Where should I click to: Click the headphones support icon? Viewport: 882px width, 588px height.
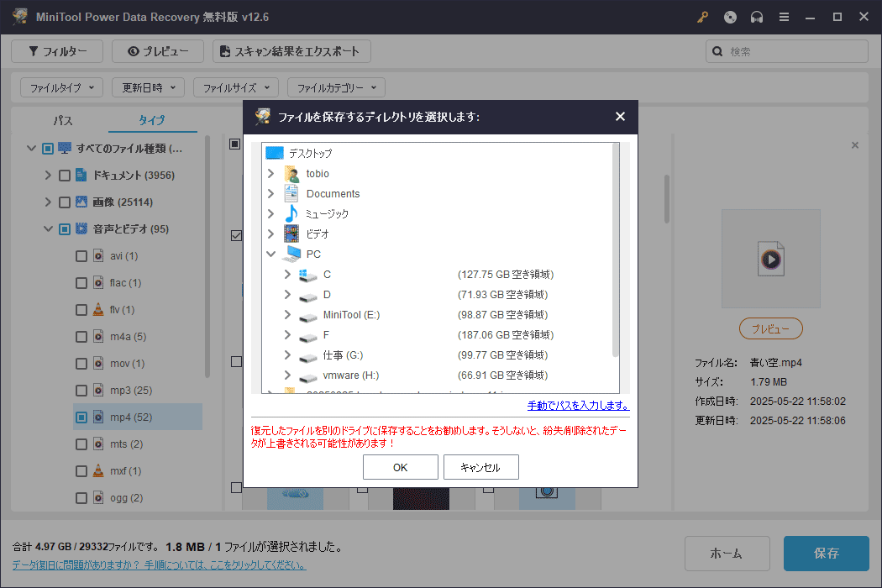click(x=757, y=17)
